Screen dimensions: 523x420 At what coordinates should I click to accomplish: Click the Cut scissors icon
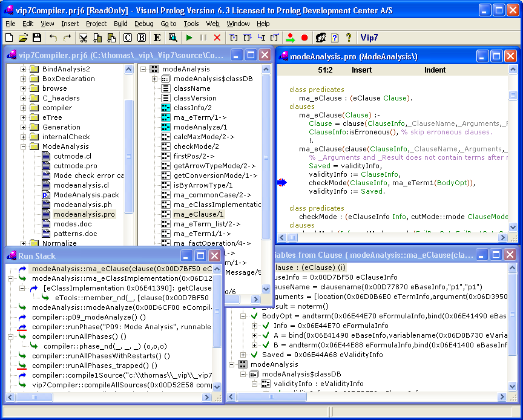click(84, 38)
